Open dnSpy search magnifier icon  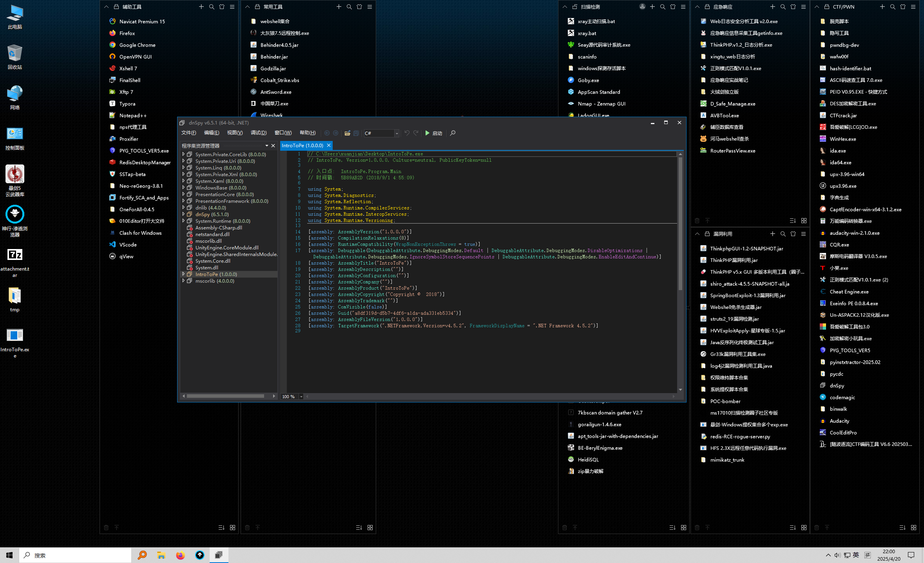pyautogui.click(x=453, y=133)
